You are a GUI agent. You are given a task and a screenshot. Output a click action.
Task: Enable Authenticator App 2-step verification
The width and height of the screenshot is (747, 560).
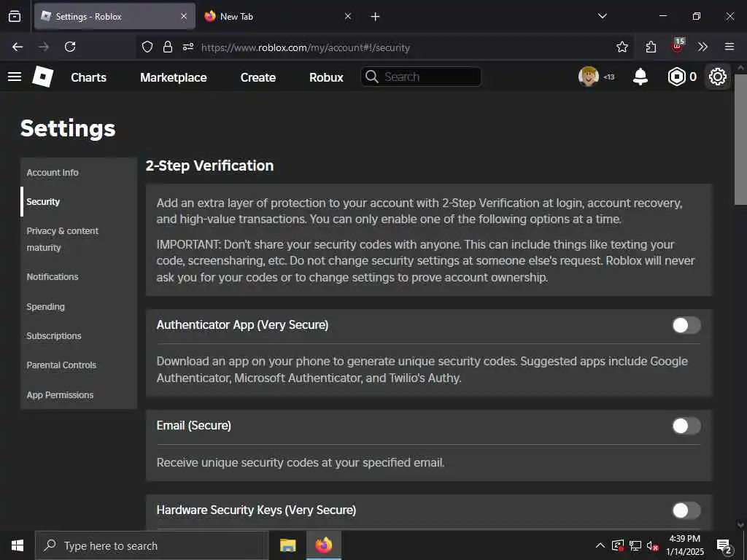(x=686, y=325)
